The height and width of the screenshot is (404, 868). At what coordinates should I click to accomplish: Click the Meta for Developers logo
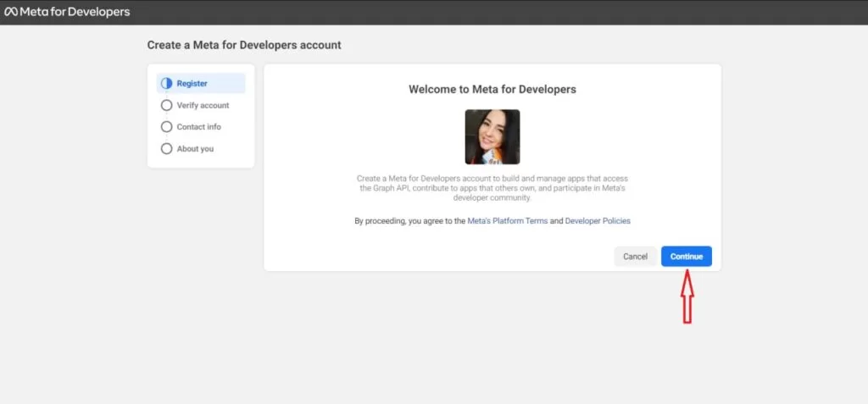coord(67,12)
